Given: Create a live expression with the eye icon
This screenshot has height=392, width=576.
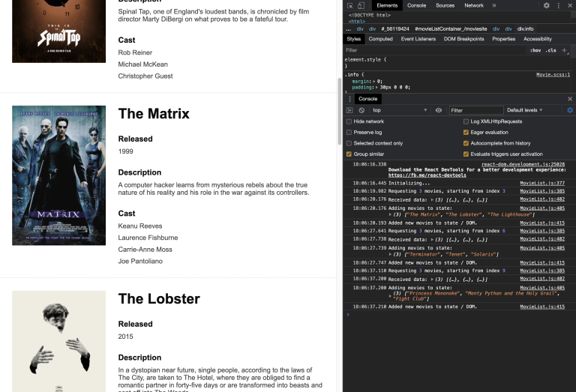Looking at the screenshot, I should pyautogui.click(x=439, y=110).
